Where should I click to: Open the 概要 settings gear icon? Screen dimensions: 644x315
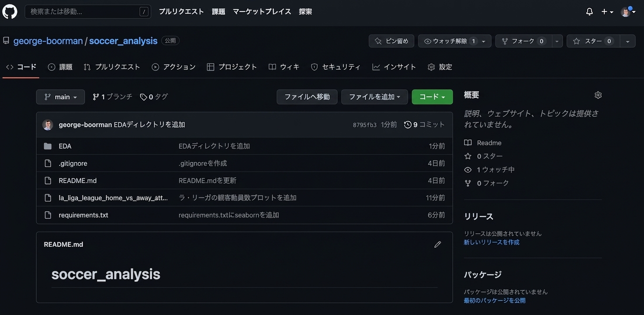pyautogui.click(x=598, y=95)
